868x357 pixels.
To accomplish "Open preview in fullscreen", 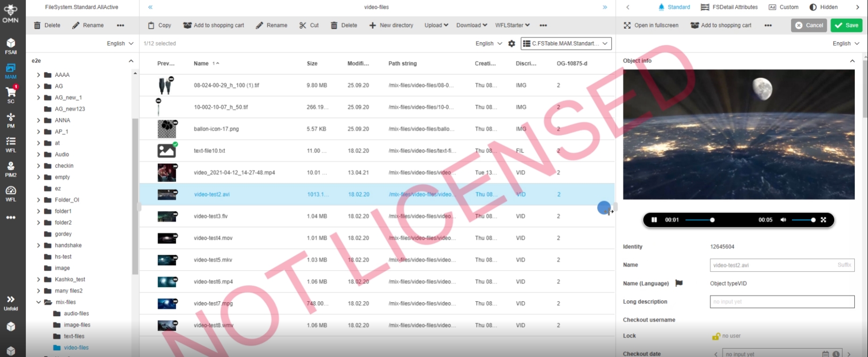I will pos(651,25).
